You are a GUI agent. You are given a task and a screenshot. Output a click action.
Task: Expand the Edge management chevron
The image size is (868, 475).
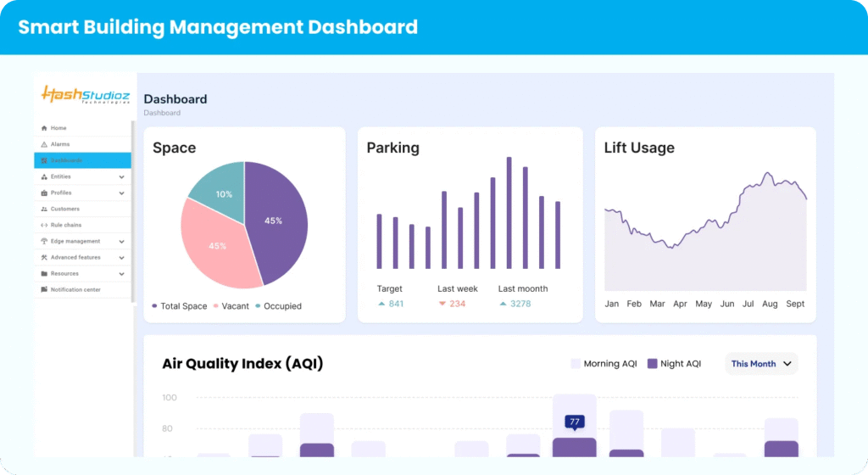click(x=122, y=242)
